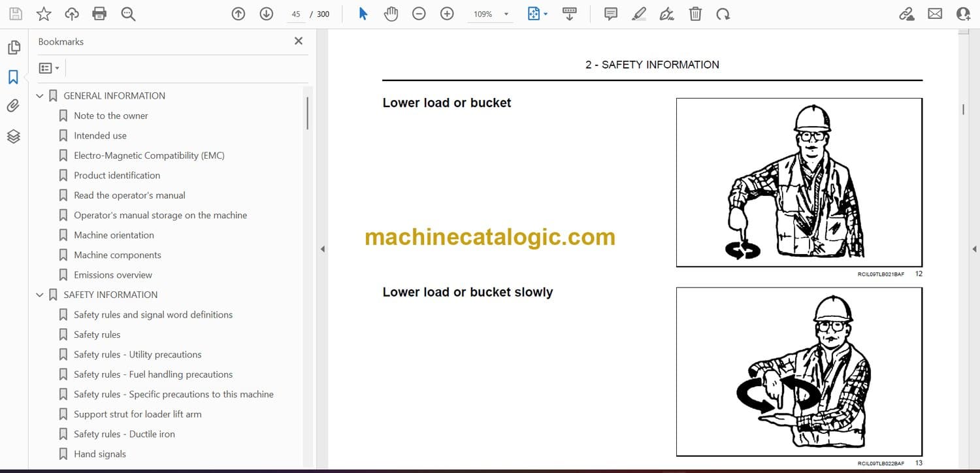Open the Attachments panel paperclip

(13, 106)
